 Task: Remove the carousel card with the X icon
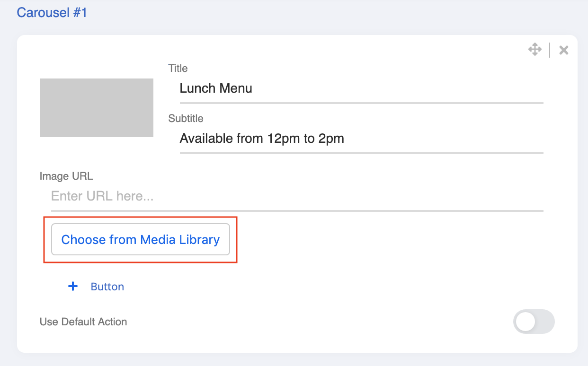563,50
